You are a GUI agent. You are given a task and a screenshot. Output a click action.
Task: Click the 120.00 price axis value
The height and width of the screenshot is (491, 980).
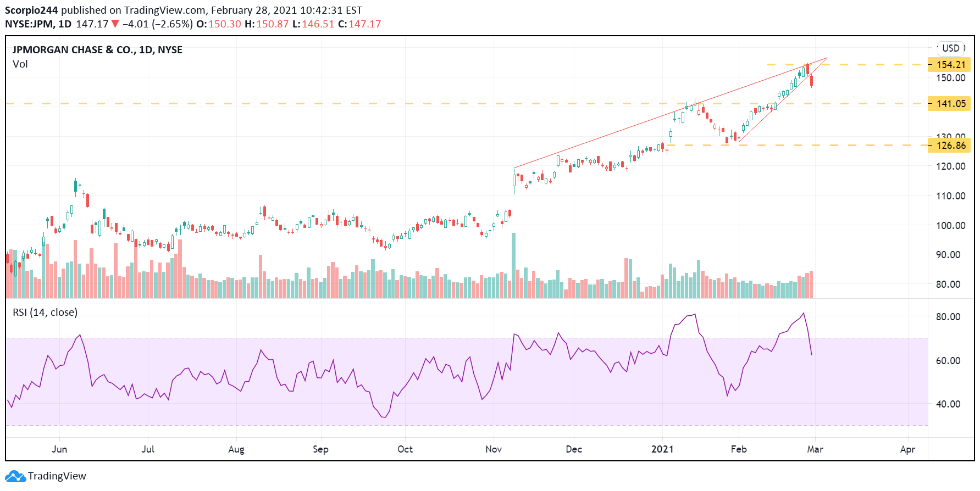pos(951,166)
